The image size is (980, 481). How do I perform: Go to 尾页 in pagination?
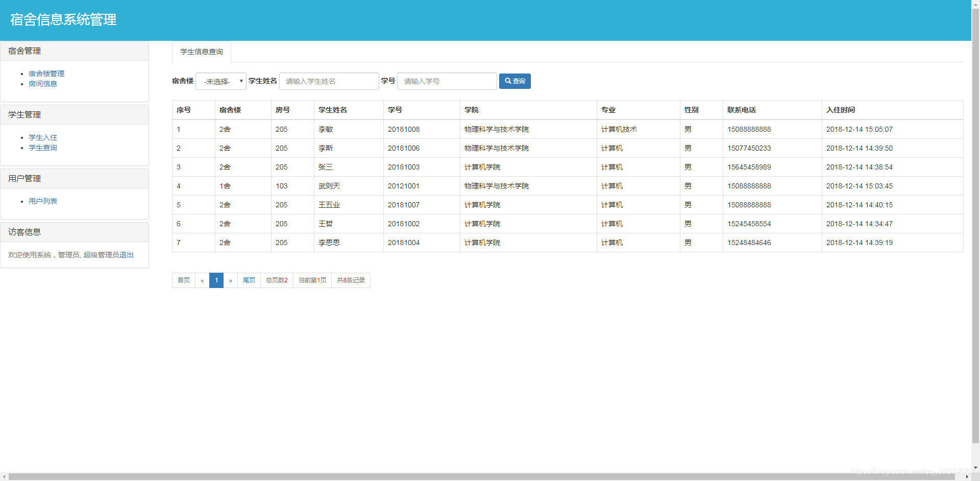pos(249,280)
